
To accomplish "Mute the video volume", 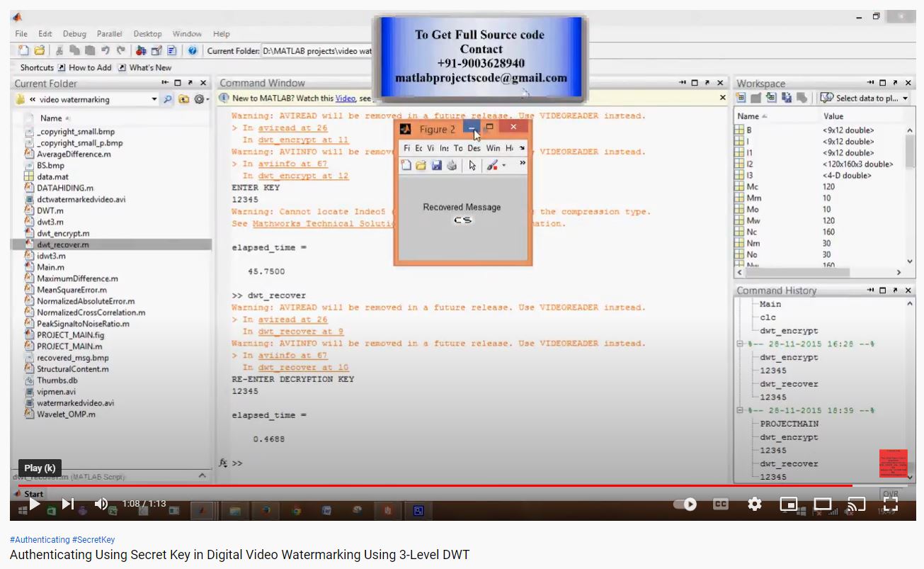I will [x=101, y=504].
